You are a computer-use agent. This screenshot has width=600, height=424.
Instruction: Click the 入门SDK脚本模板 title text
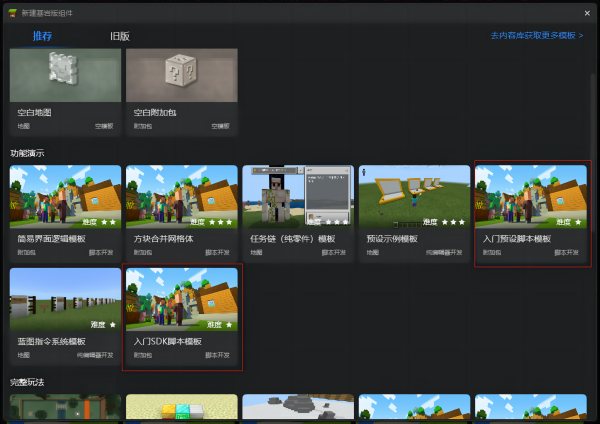click(168, 341)
